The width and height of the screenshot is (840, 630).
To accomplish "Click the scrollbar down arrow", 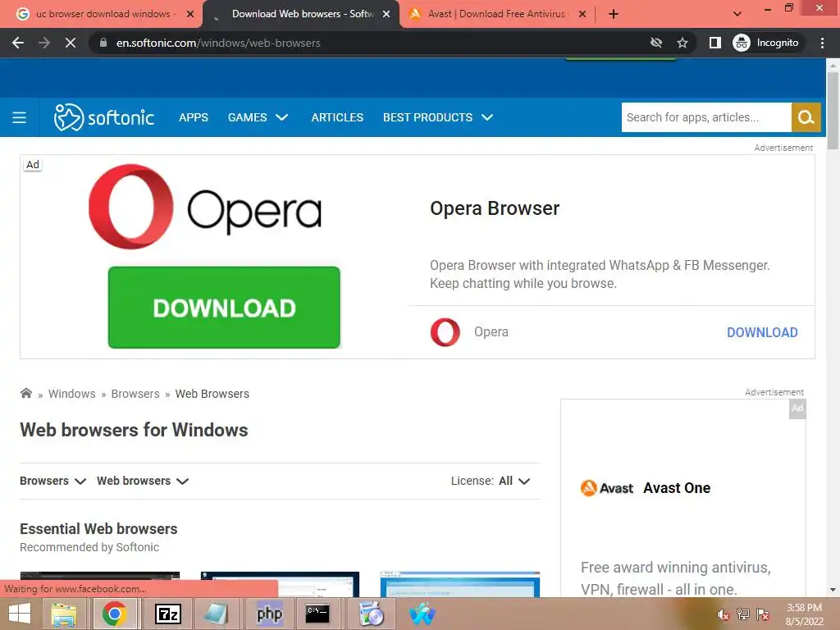I will pyautogui.click(x=833, y=590).
